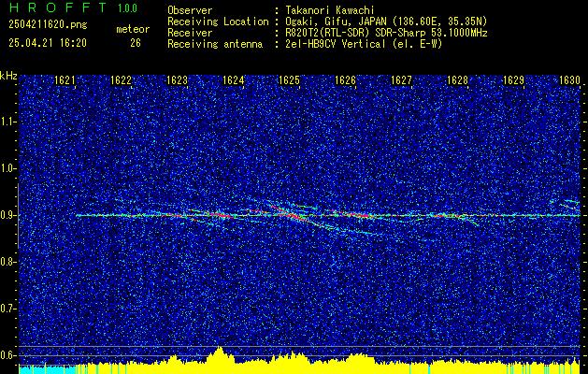The image size is (588, 374).
Task: Click time marker 1630
Action: click(569, 80)
